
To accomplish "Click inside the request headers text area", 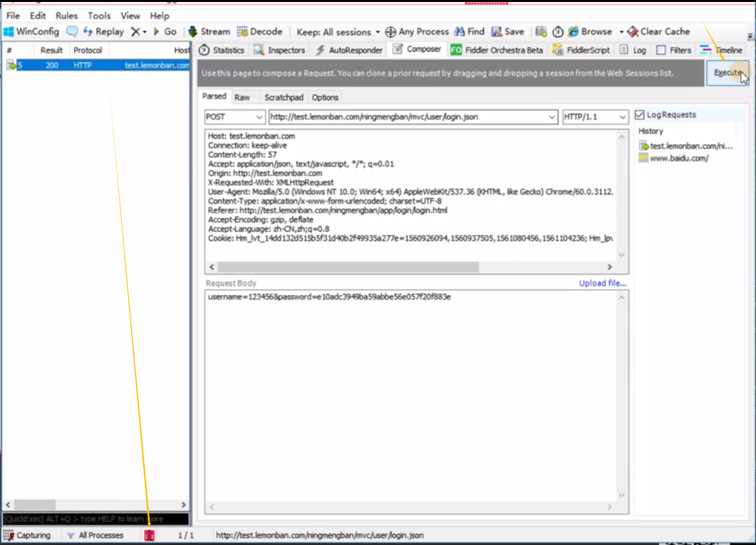I will (x=410, y=195).
